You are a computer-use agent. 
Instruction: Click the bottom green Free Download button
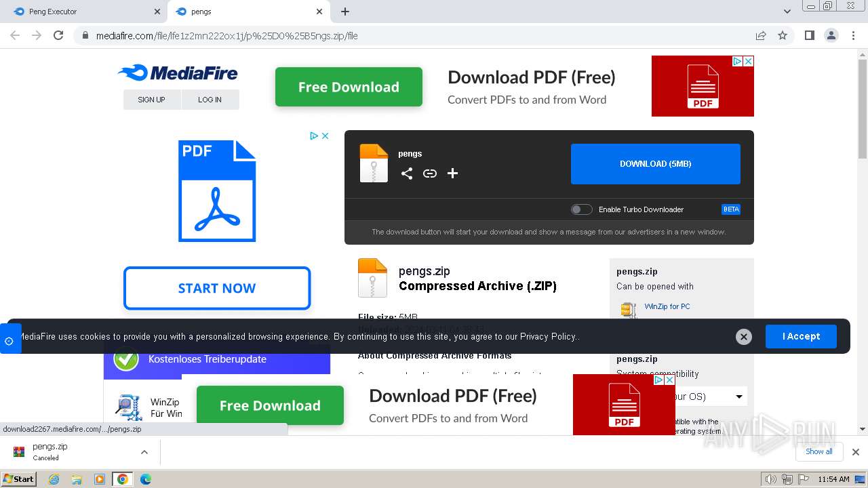tap(270, 405)
